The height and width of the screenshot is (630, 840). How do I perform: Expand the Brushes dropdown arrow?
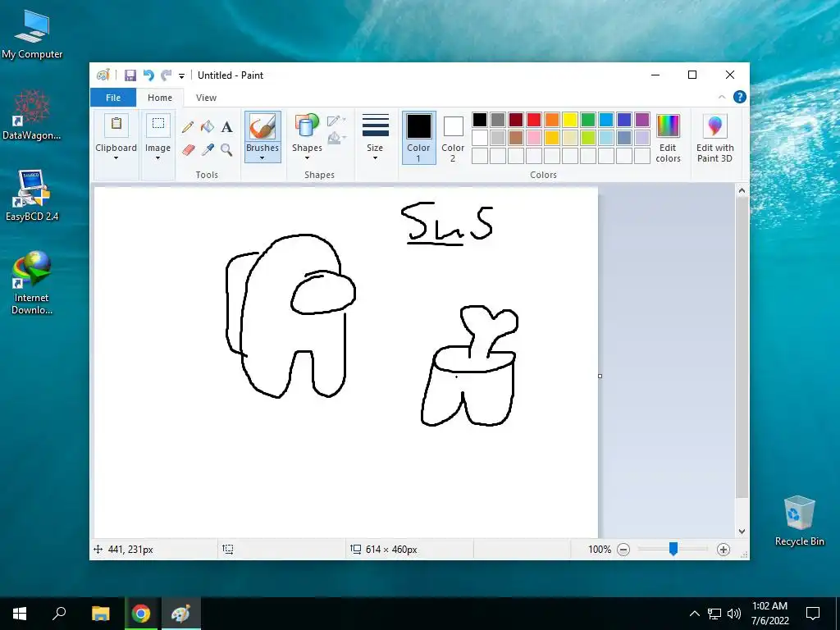(x=262, y=158)
